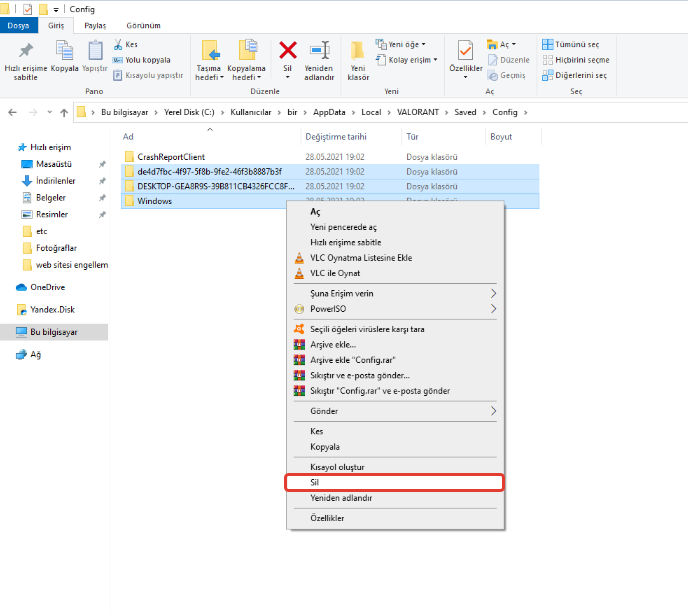Click the Yeniden adlandır rename ribbon icon
This screenshot has height=612, width=688.
[319, 52]
